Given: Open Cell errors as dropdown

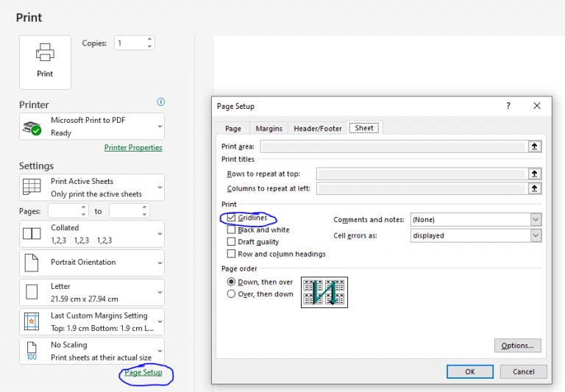Looking at the screenshot, I should coord(476,235).
